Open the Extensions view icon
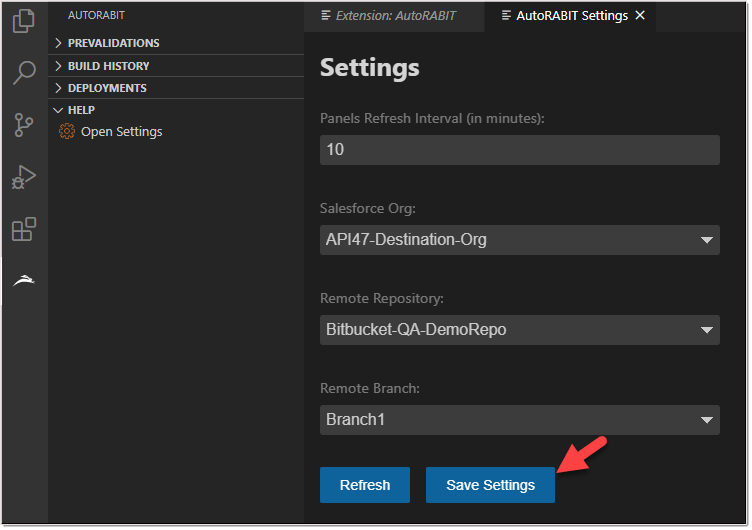Image resolution: width=752 pixels, height=530 pixels. tap(24, 229)
